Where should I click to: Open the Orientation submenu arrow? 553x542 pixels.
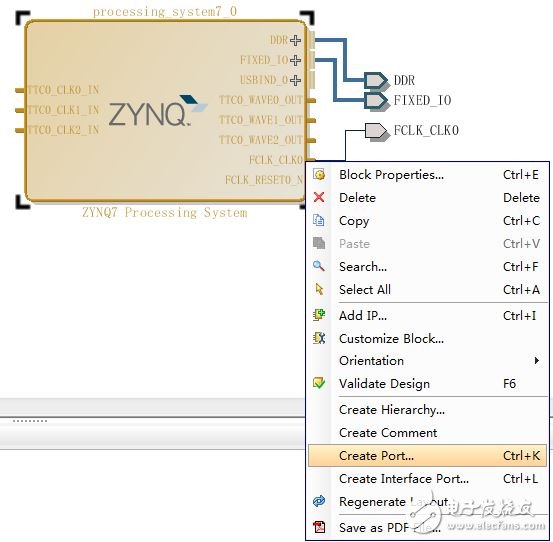click(536, 360)
